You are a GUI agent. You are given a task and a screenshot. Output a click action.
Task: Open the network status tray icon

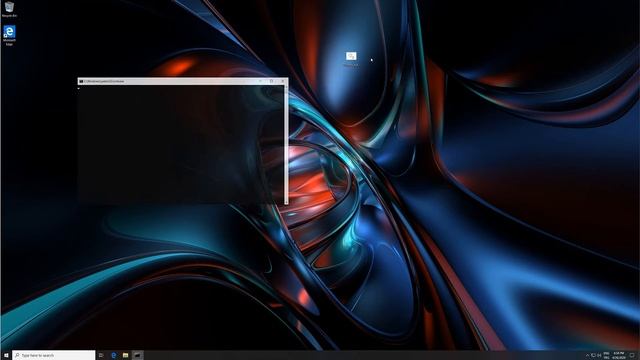click(x=593, y=355)
